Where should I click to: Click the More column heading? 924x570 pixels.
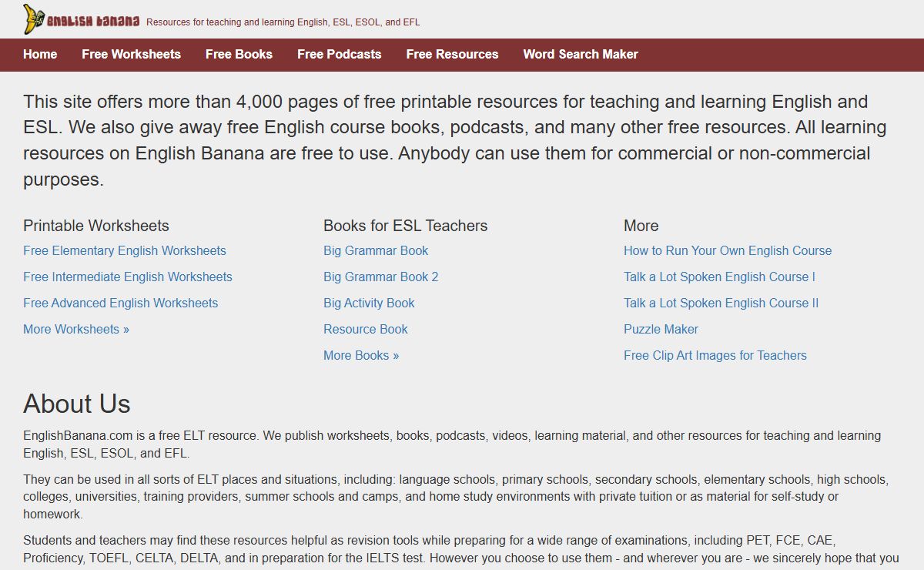coord(641,226)
